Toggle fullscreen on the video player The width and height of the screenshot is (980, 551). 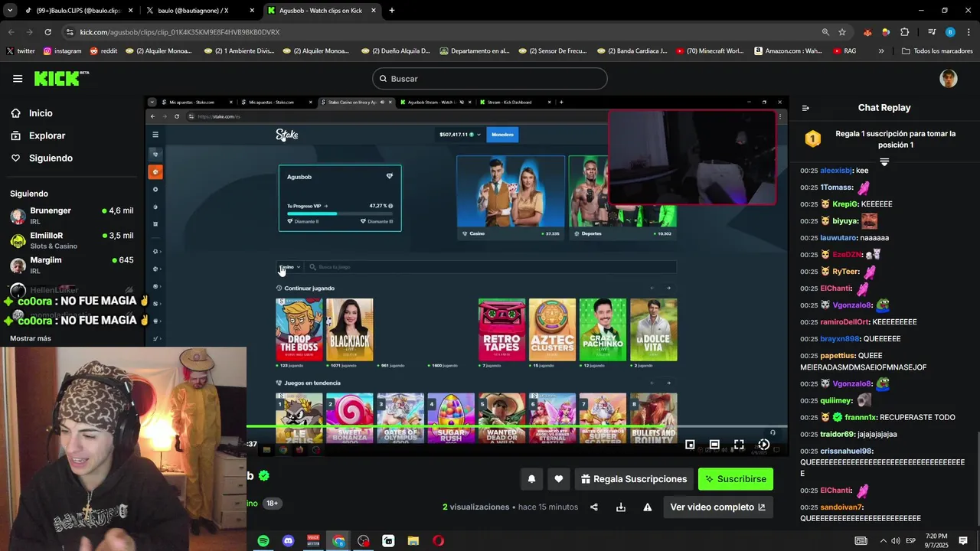[x=739, y=445]
